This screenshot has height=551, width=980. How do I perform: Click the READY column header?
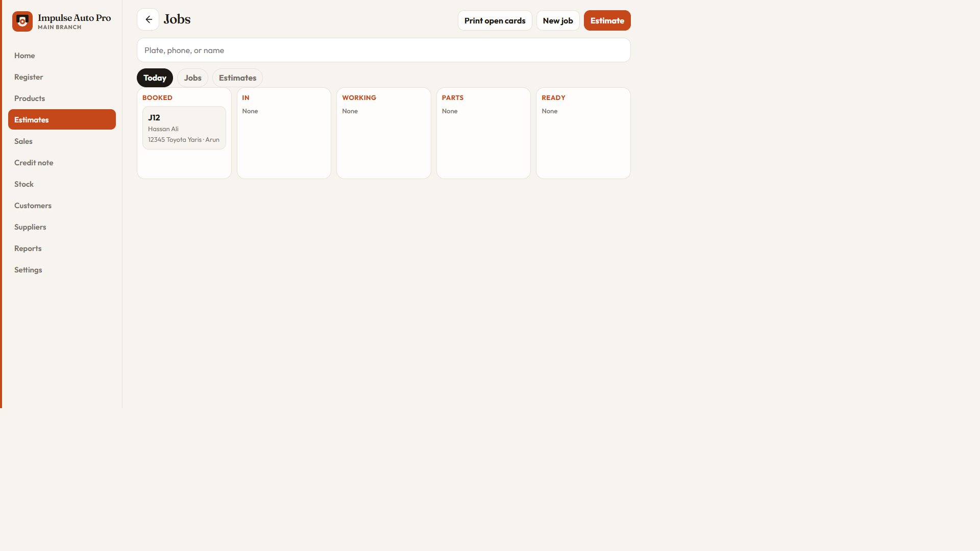tap(553, 97)
